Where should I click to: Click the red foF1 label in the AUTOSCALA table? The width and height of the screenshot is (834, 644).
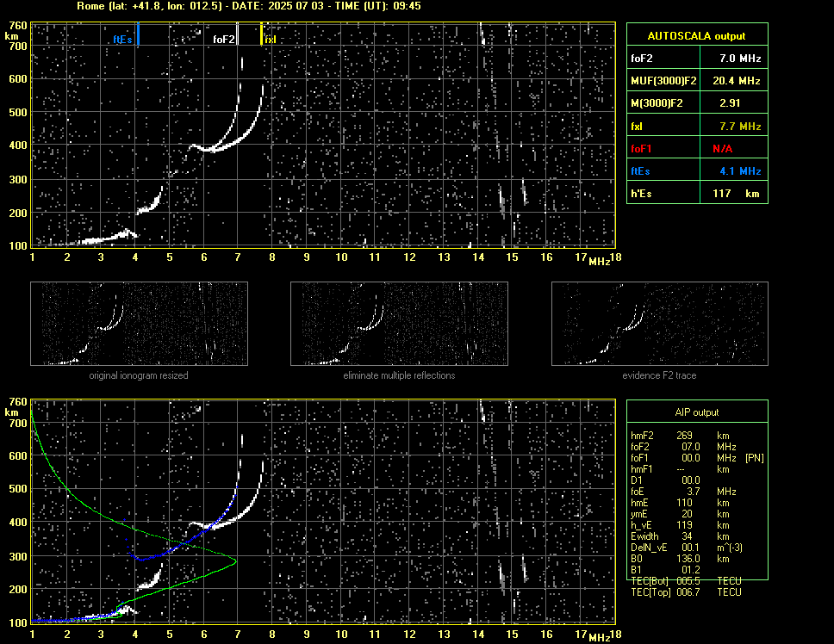click(641, 149)
